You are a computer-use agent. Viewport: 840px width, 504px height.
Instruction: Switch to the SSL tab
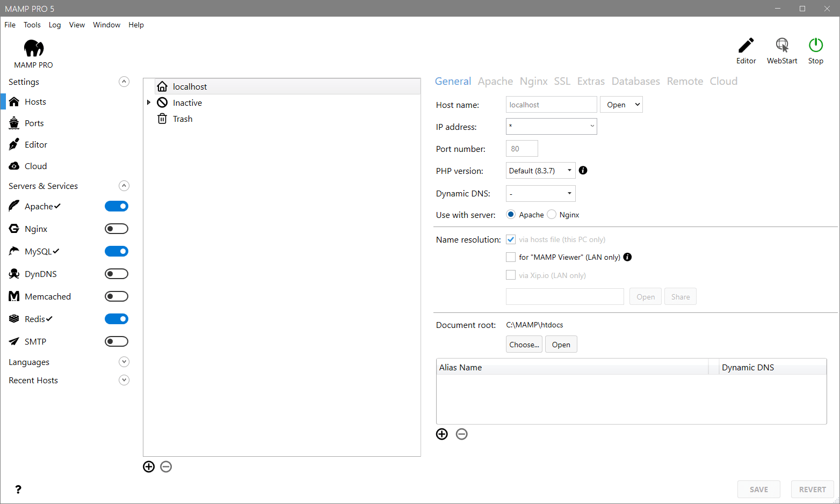(x=562, y=82)
